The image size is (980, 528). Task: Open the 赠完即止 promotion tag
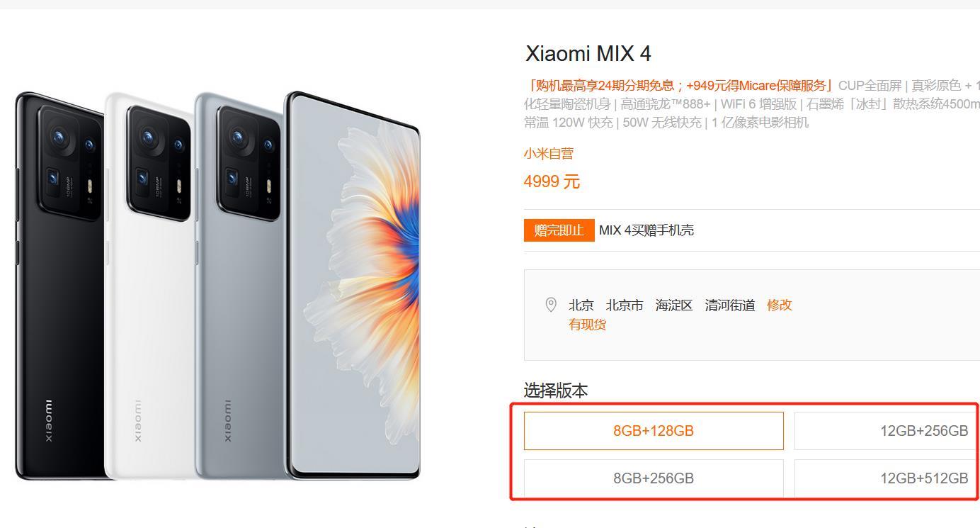coord(559,230)
